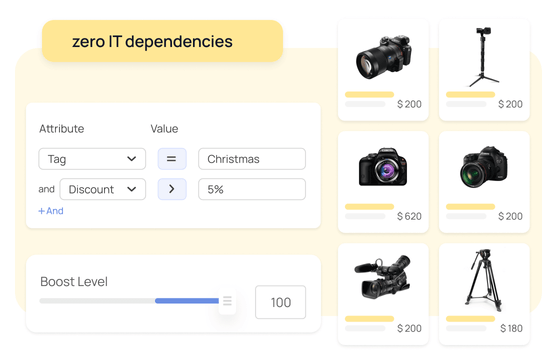This screenshot has height=363, width=558.
Task: Click the zero IT dependencies banner
Action: (x=162, y=41)
